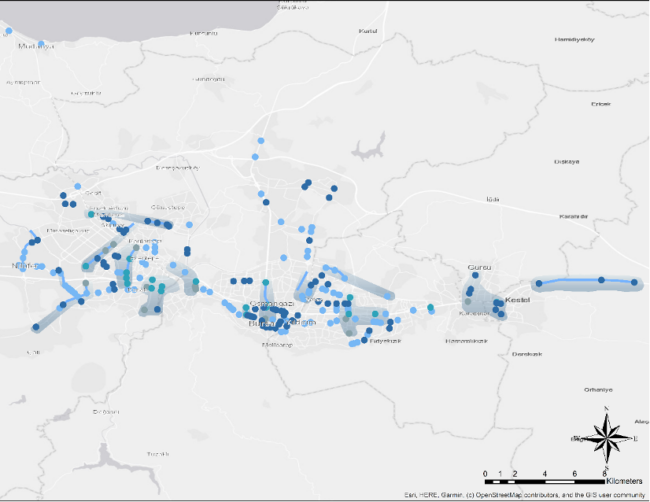Click the compass rose north arrow
Image resolution: width=650 pixels, height=502 pixels.
(x=608, y=437)
